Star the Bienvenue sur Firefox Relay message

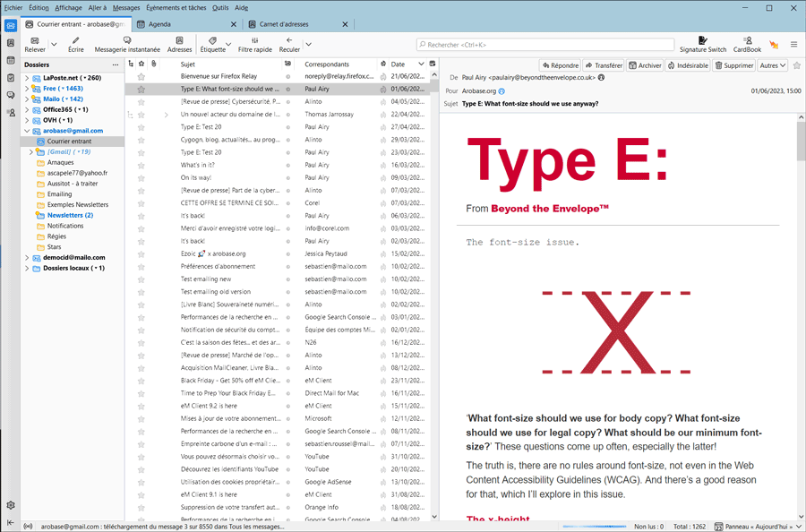(141, 77)
